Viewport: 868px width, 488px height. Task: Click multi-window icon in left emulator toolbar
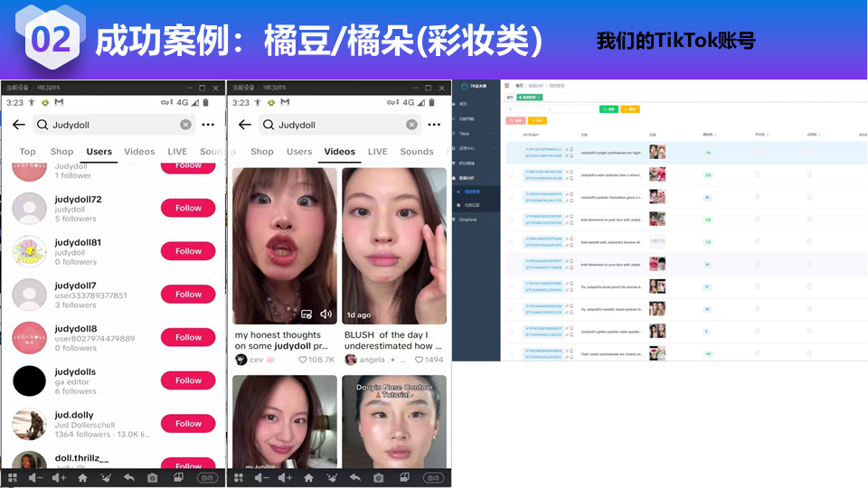coord(178,477)
